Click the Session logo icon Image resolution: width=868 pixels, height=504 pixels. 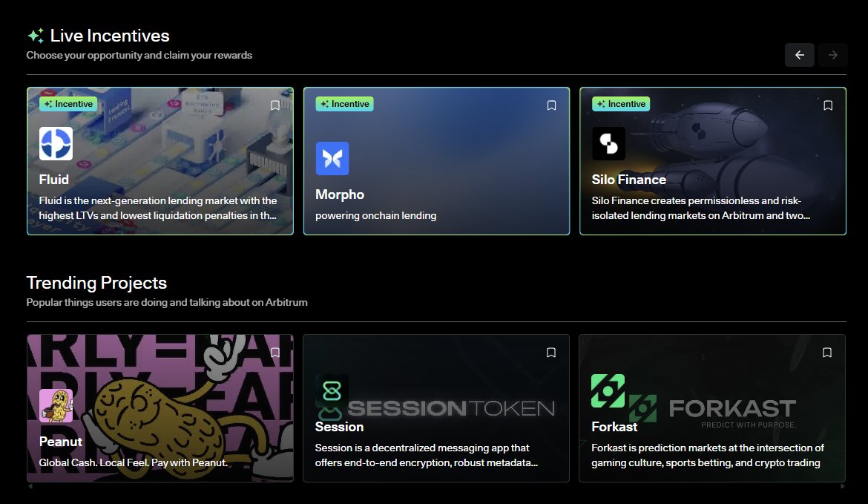point(332,390)
